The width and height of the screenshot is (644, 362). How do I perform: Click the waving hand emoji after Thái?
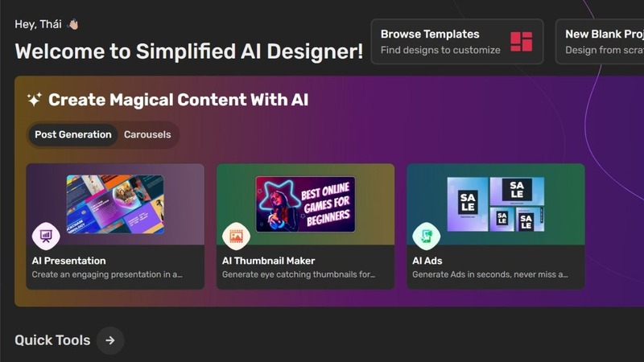(73, 25)
